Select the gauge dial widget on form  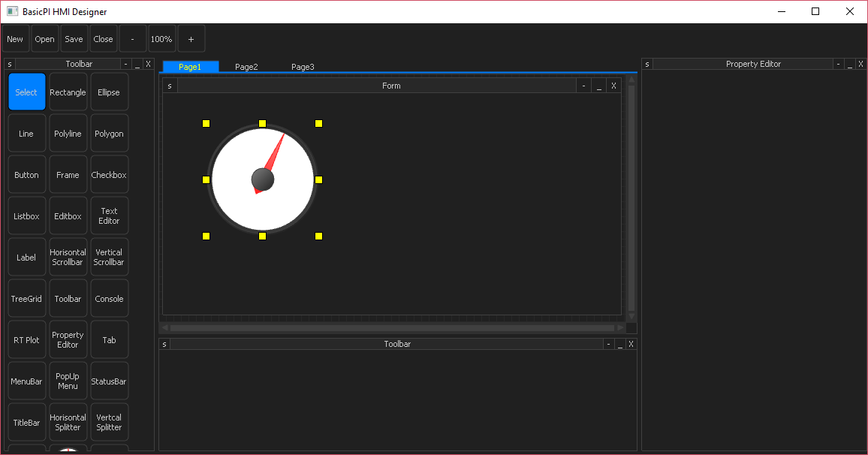coord(262,179)
